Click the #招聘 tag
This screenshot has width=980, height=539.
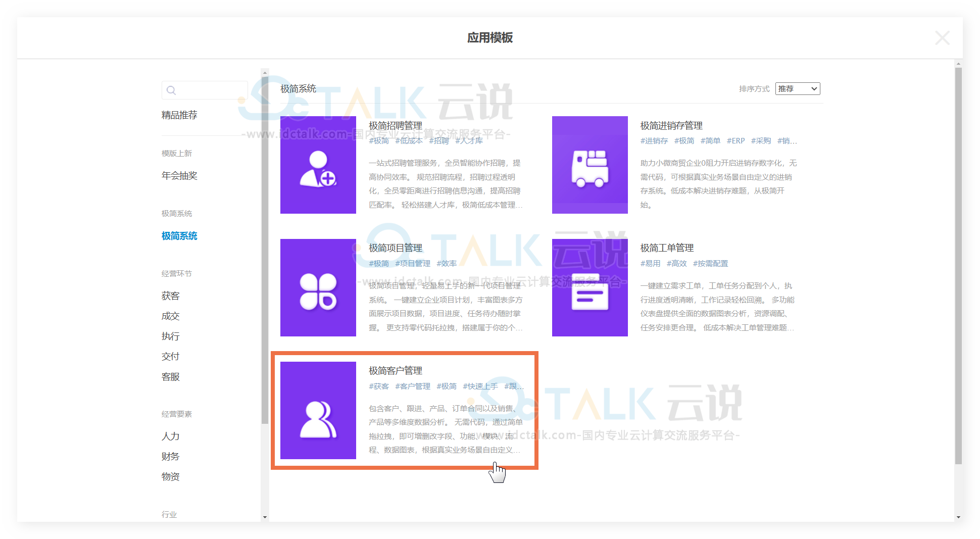coord(439,141)
